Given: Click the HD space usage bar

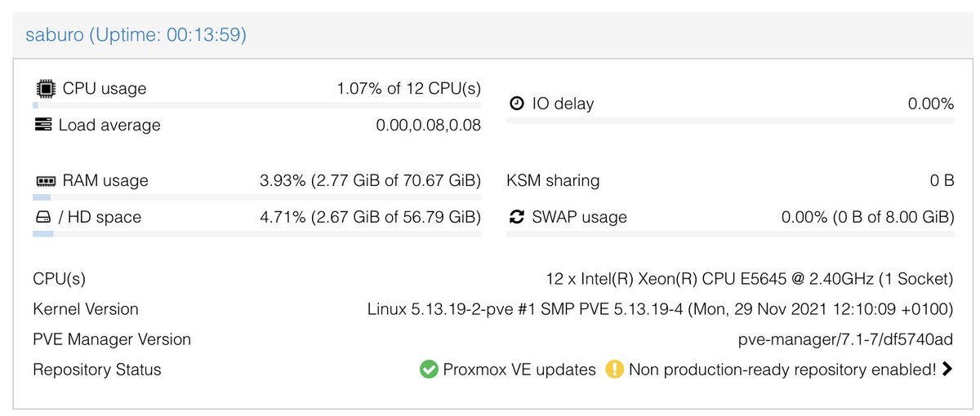Looking at the screenshot, I should (x=256, y=234).
